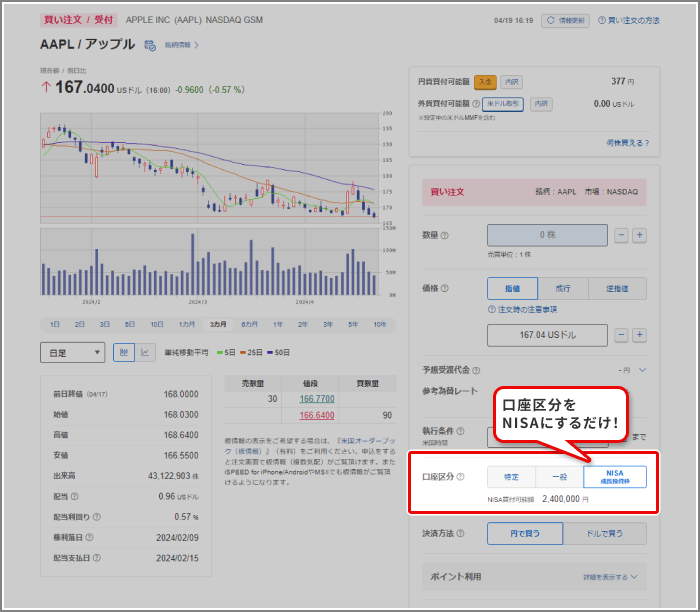Select the 10年 chart range
The image size is (700, 612).
(380, 325)
